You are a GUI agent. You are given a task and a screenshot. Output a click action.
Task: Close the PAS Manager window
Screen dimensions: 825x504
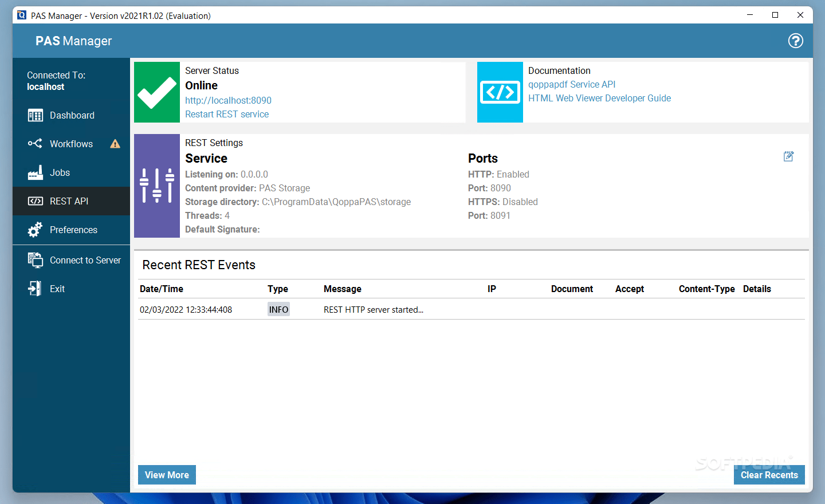point(800,15)
